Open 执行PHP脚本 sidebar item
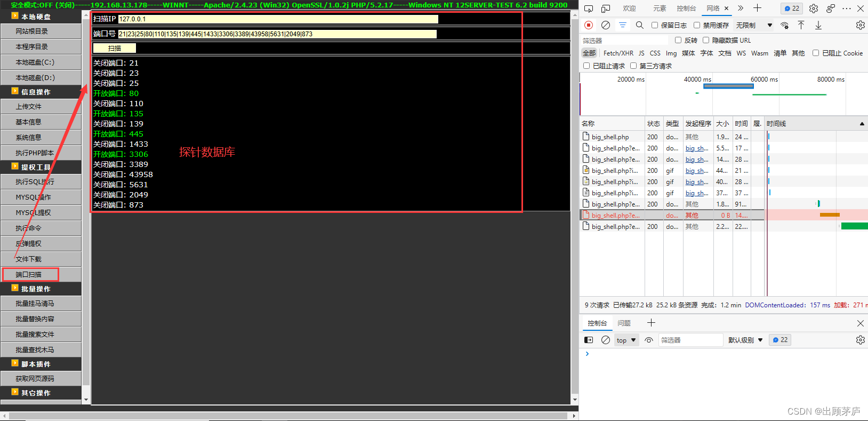This screenshot has height=421, width=868. tap(41, 153)
